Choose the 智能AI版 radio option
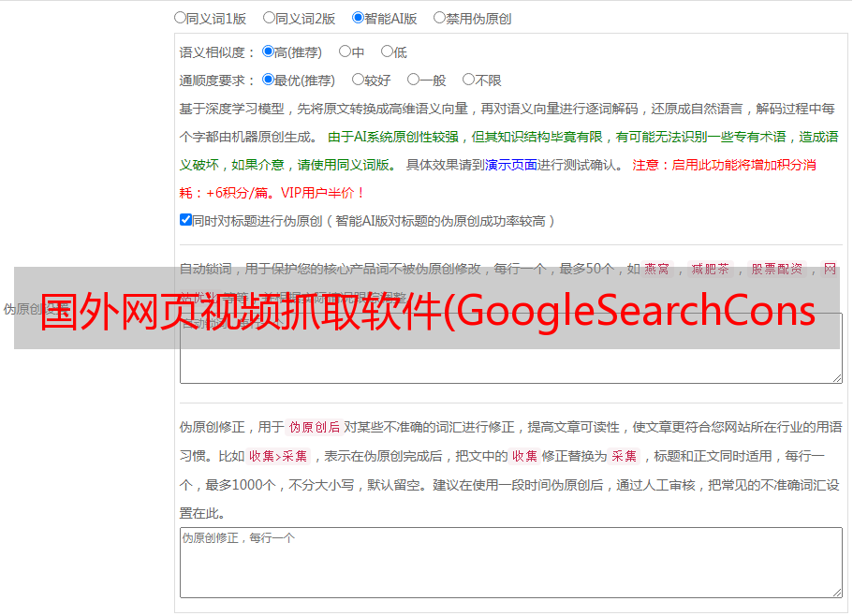 click(x=358, y=18)
